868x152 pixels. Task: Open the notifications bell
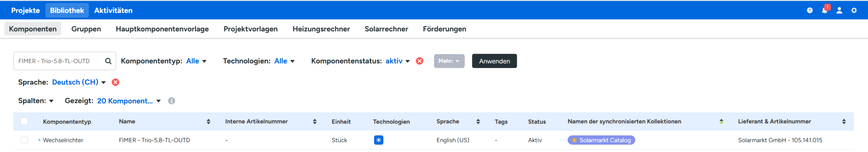point(824,10)
